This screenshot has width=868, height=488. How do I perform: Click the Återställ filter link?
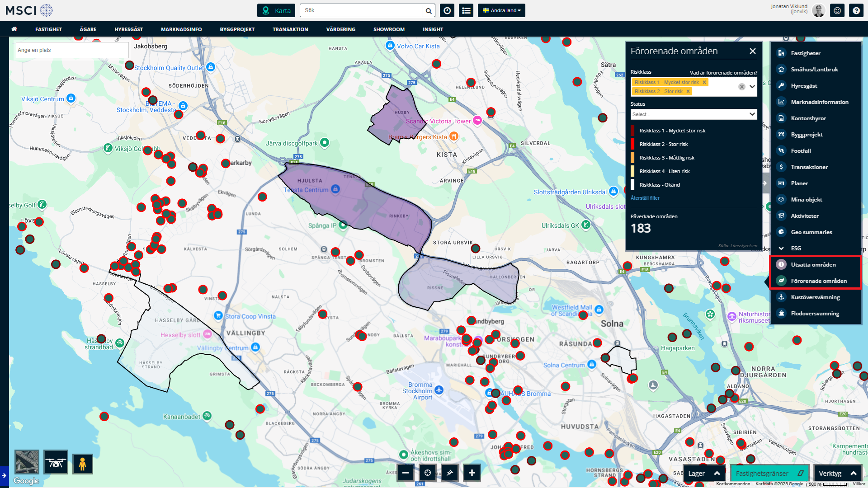tap(645, 198)
